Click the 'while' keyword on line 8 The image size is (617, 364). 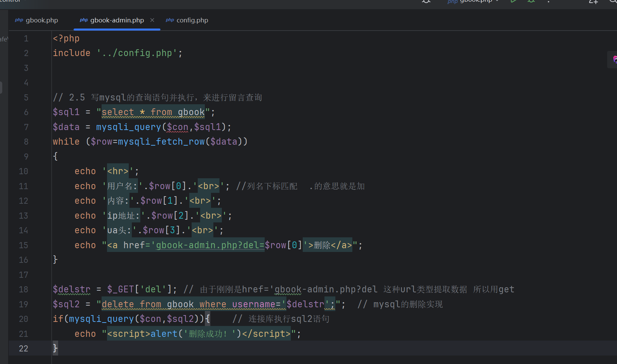[66, 142]
